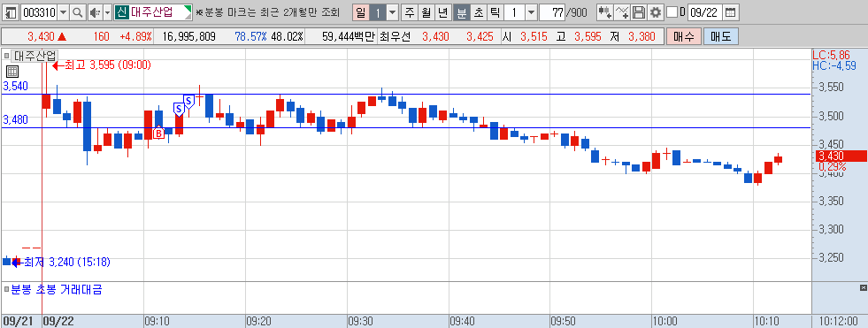Click the 최우선 quote label
The image size is (868, 328).
tap(396, 37)
